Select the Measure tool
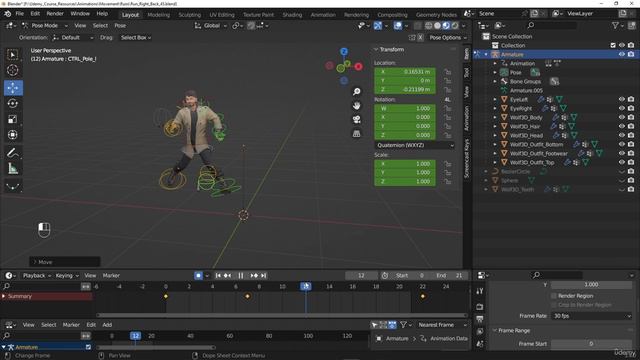 (x=13, y=169)
